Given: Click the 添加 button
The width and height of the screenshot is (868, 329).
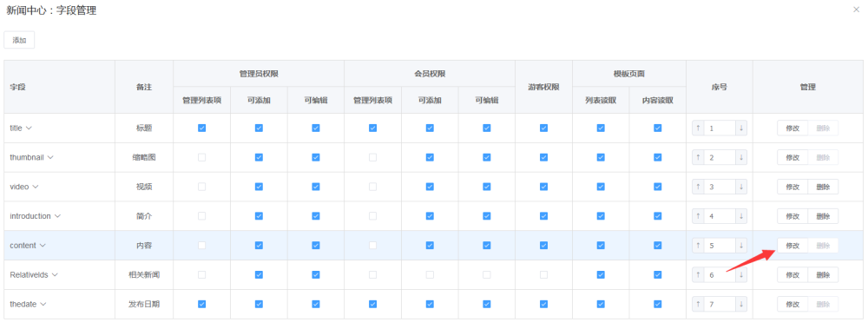Looking at the screenshot, I should tap(19, 40).
